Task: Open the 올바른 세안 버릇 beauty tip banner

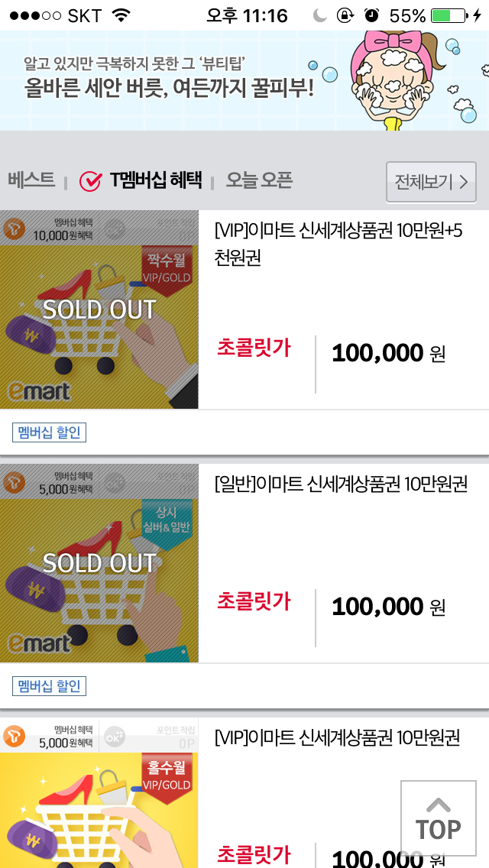Action: pyautogui.click(x=169, y=79)
